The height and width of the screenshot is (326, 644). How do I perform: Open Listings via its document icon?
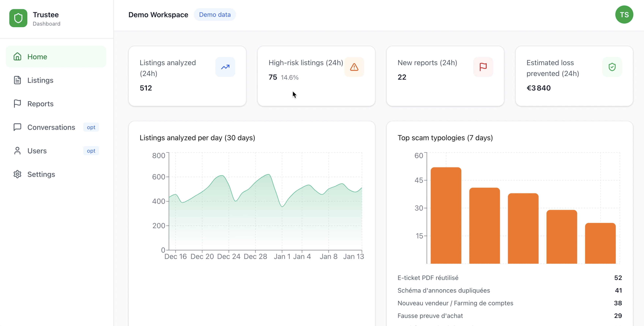coord(17,80)
